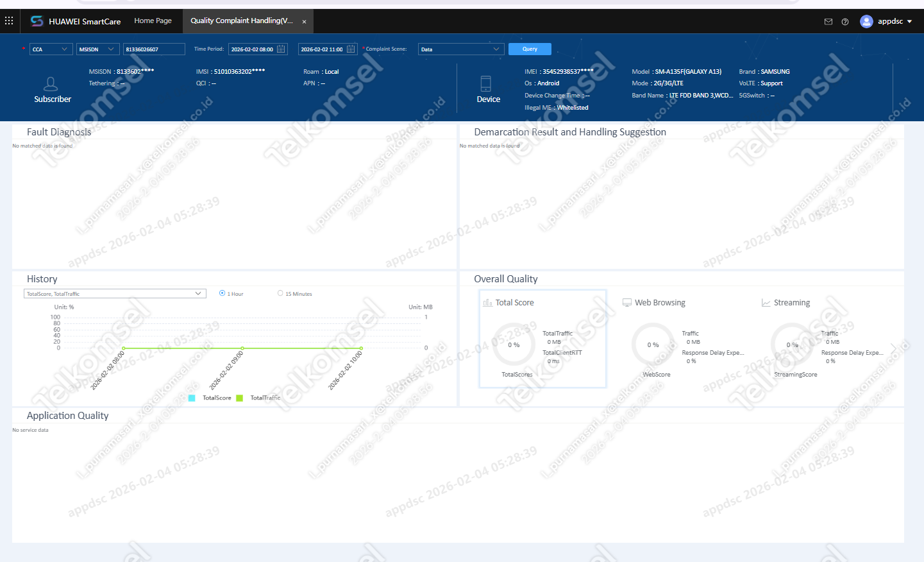Click the Streaming chart icon
The width and height of the screenshot is (924, 562).
coord(766,303)
